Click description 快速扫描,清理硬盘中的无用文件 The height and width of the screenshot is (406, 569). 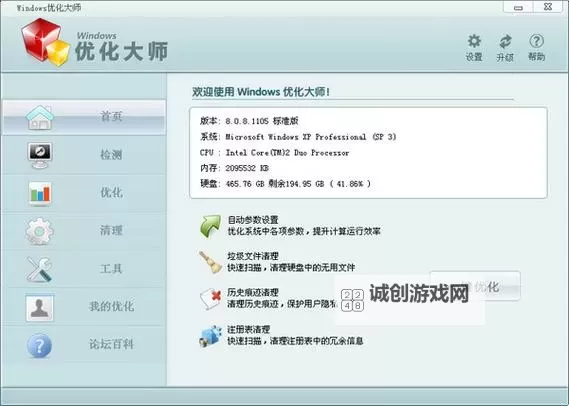291,268
